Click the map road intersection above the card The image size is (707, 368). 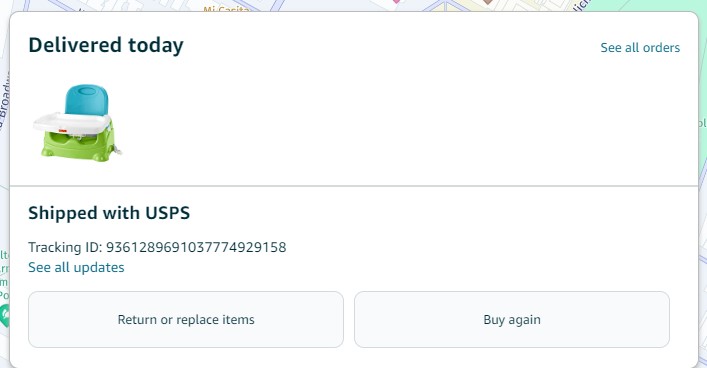click(x=445, y=5)
